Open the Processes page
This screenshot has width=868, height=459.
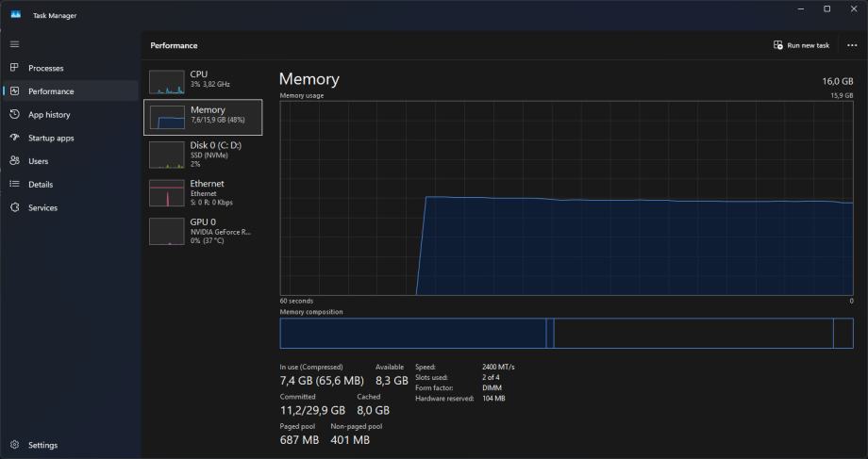coord(71,68)
